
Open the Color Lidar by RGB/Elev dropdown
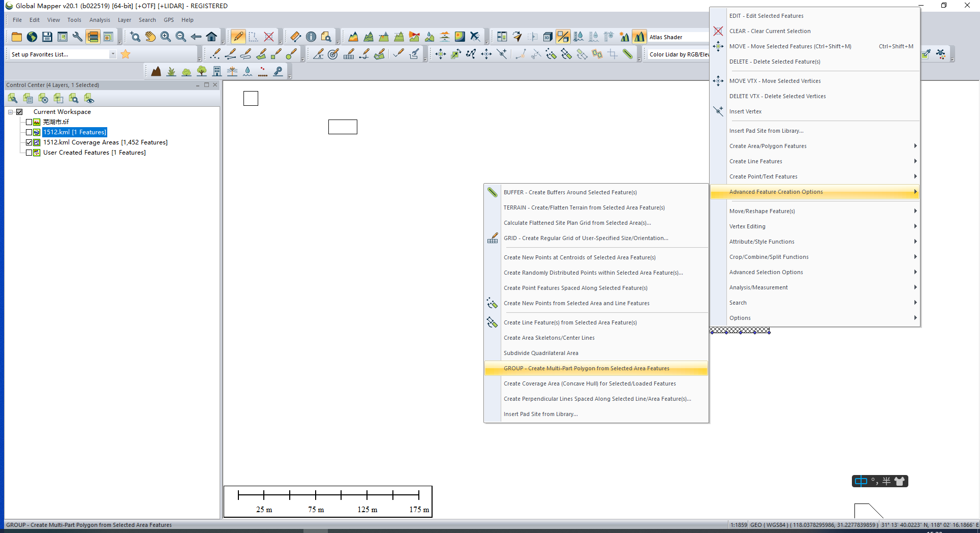[x=679, y=54]
